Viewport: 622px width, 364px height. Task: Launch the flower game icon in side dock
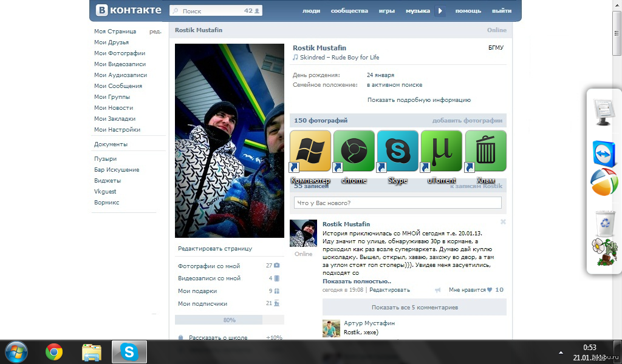tap(604, 252)
